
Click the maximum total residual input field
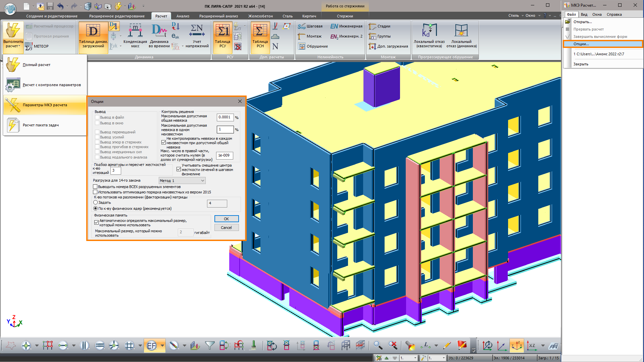[225, 117]
